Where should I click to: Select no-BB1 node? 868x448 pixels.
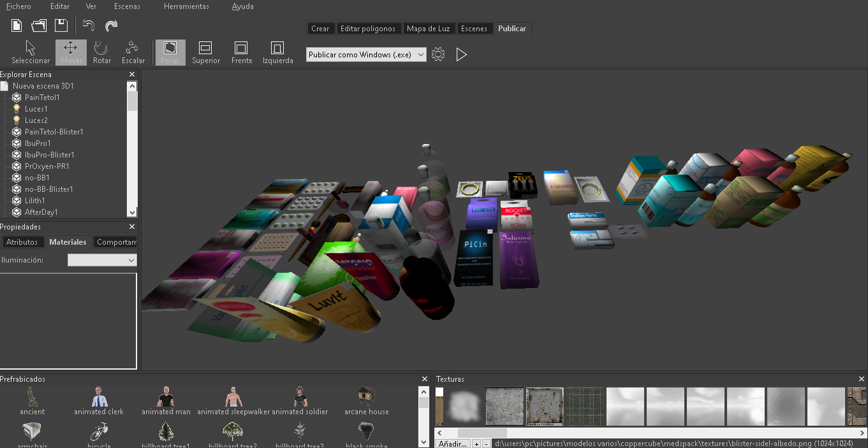click(x=37, y=178)
